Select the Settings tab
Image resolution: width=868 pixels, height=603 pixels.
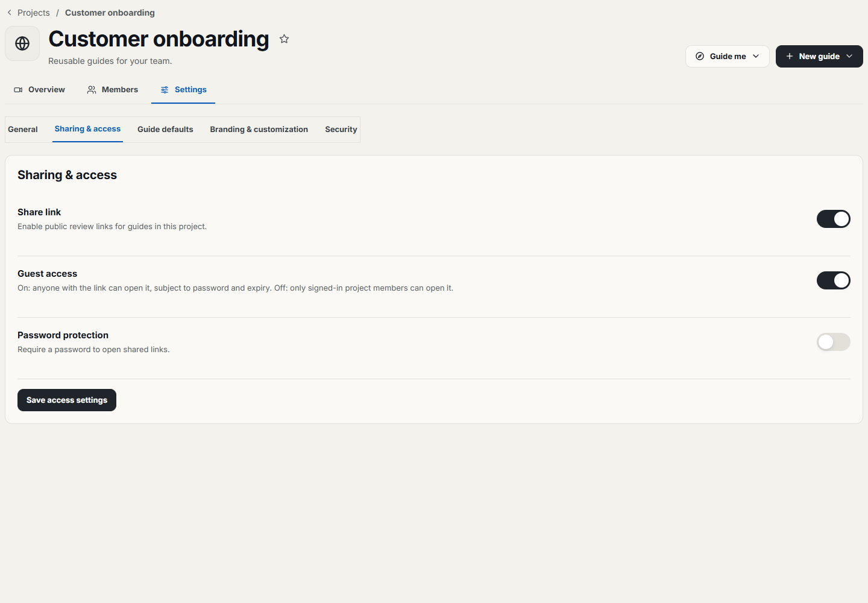(x=183, y=90)
